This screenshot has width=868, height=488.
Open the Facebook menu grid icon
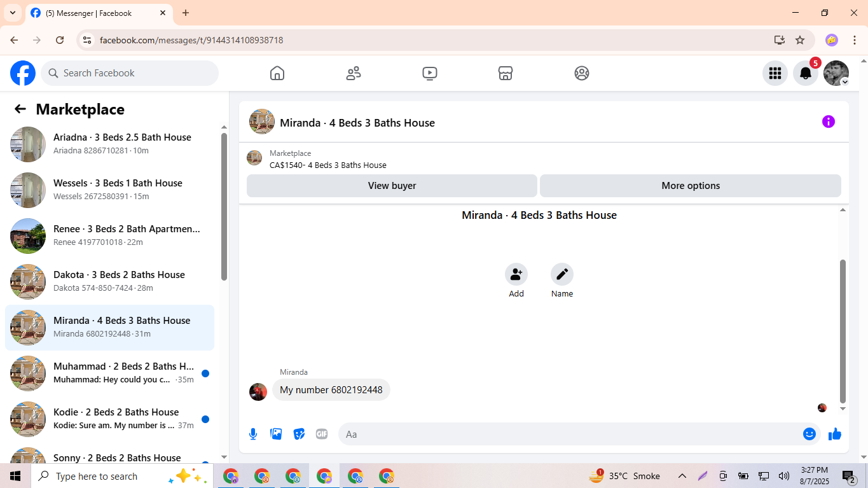pos(775,73)
